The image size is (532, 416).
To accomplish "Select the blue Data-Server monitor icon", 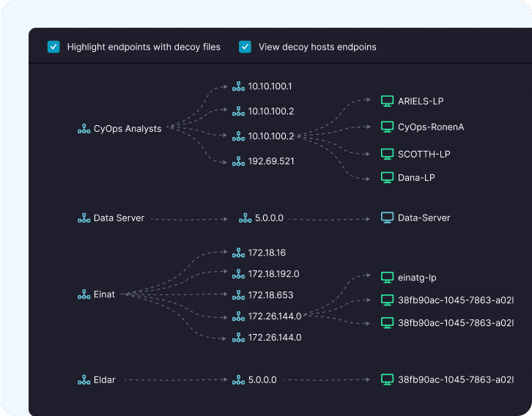I will pos(388,218).
